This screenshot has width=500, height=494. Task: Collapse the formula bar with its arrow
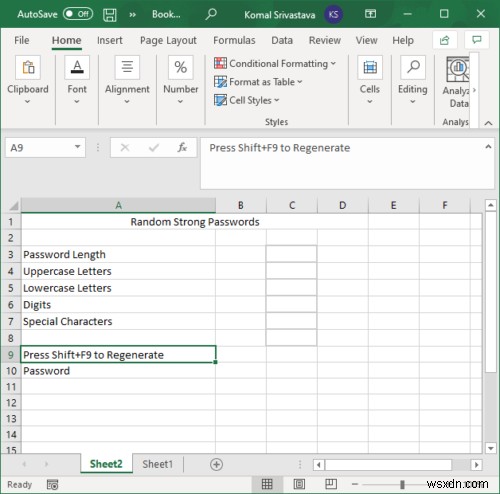[x=488, y=147]
